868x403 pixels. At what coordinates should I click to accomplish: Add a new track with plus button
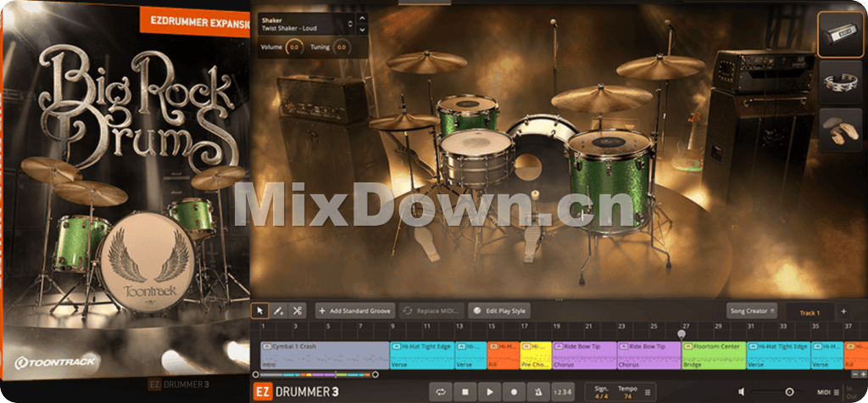pos(843,311)
